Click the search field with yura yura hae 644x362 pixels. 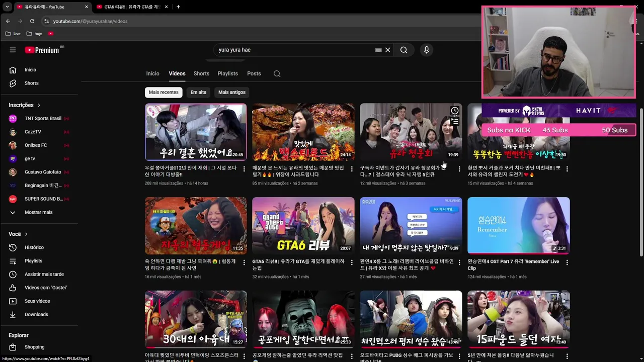[x=294, y=50]
